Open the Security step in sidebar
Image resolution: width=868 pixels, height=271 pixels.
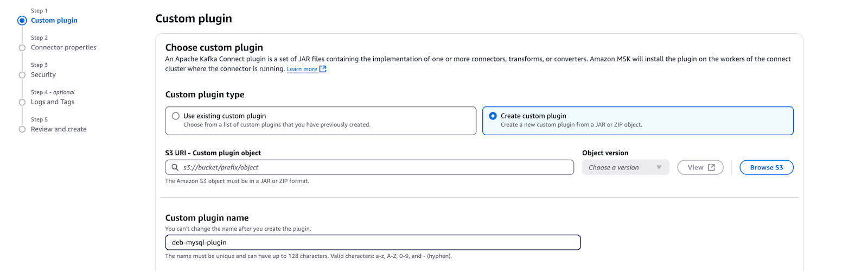[x=43, y=75]
